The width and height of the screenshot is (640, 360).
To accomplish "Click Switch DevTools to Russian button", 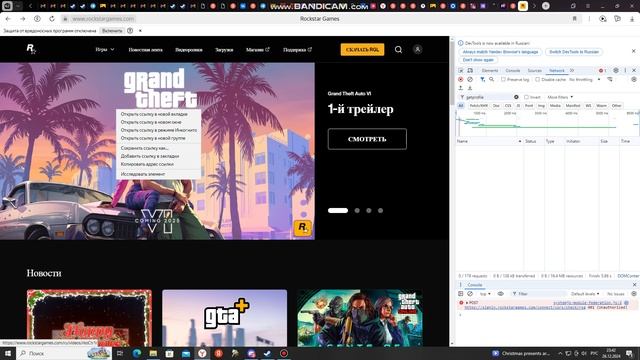I will click(574, 52).
